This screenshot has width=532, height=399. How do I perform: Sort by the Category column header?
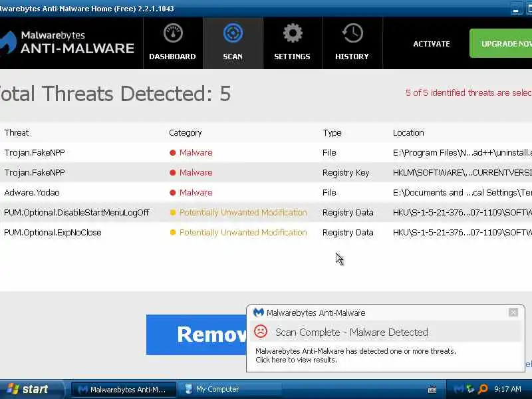click(x=186, y=132)
